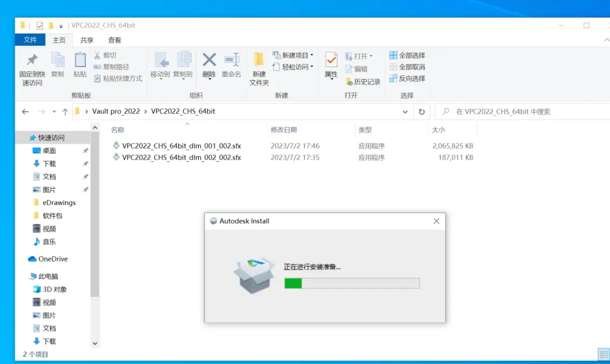
Task: Click the 固定到快速访问 pin icon
Action: (32, 60)
